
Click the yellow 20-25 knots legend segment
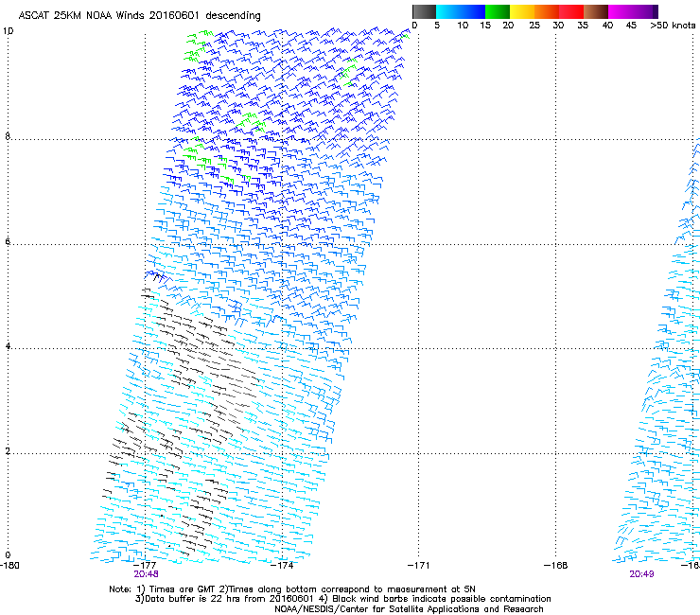coord(522,11)
